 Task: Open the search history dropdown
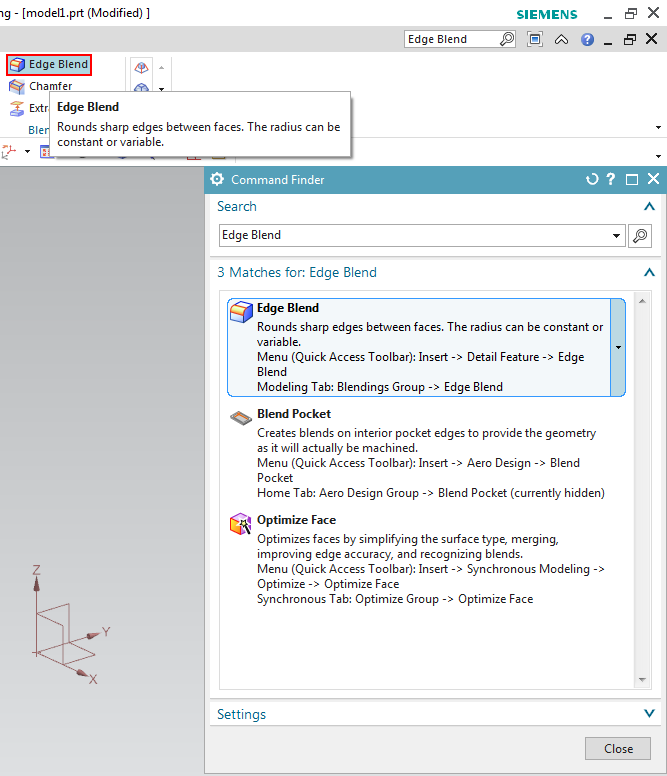click(x=617, y=236)
